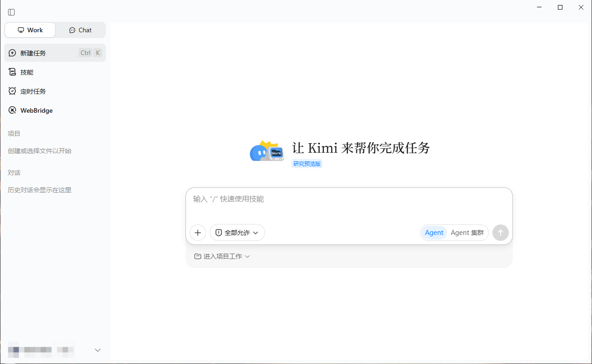This screenshot has height=364, width=592.
Task: Click the WebBridge icon in the sidebar
Action: click(x=12, y=110)
